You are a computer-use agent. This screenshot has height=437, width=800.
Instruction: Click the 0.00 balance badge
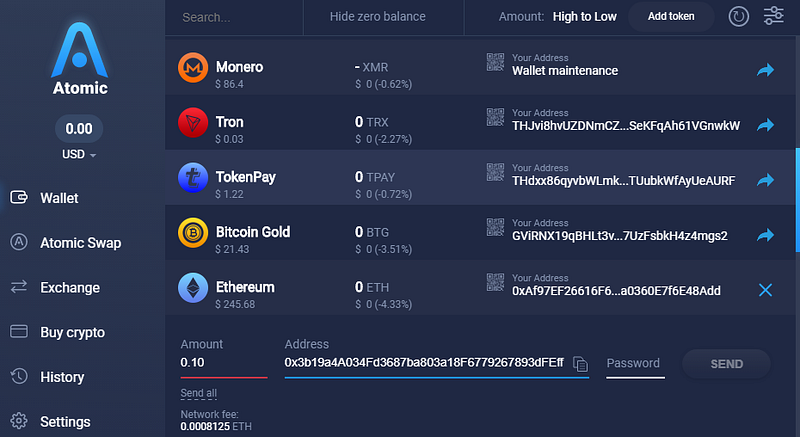click(x=79, y=128)
